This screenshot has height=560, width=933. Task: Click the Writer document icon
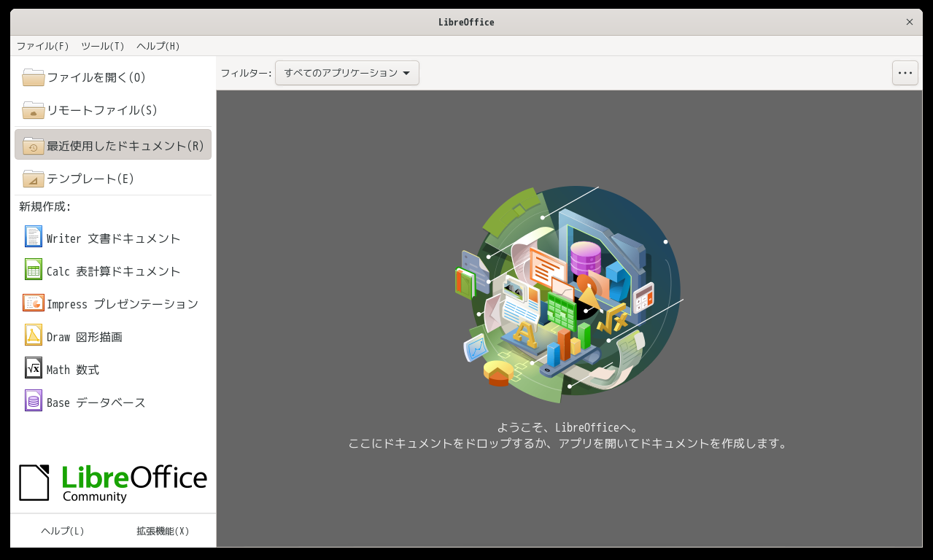pos(34,237)
